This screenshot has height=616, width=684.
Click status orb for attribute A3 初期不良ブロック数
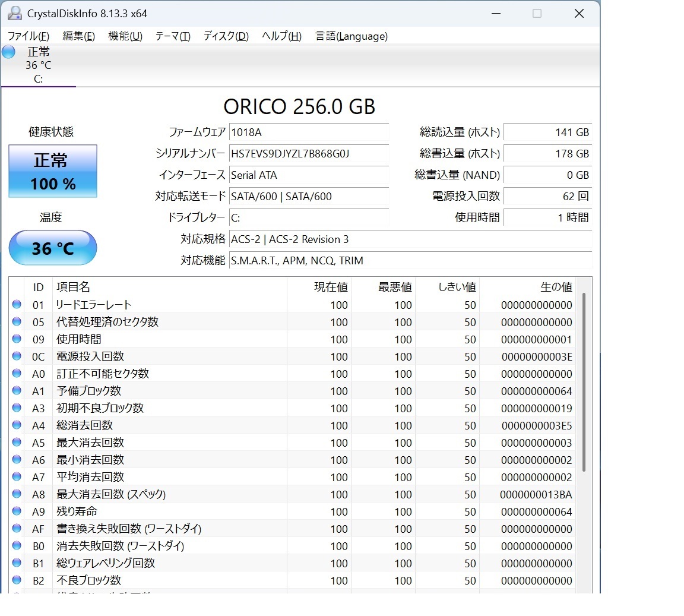point(17,407)
